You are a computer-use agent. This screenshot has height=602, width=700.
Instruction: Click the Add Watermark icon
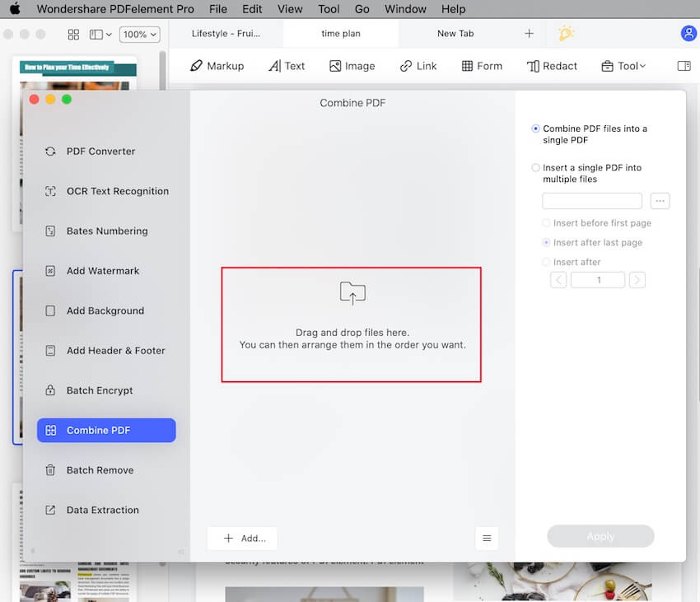[50, 271]
